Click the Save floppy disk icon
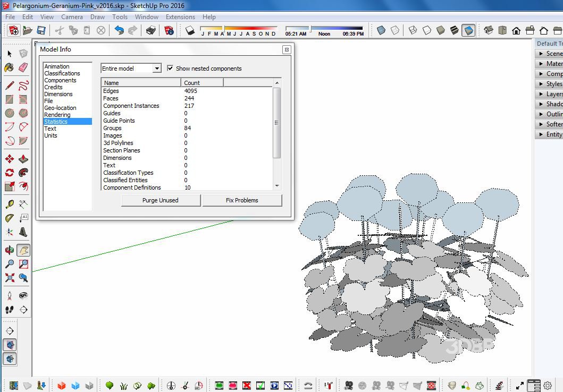 point(41,31)
